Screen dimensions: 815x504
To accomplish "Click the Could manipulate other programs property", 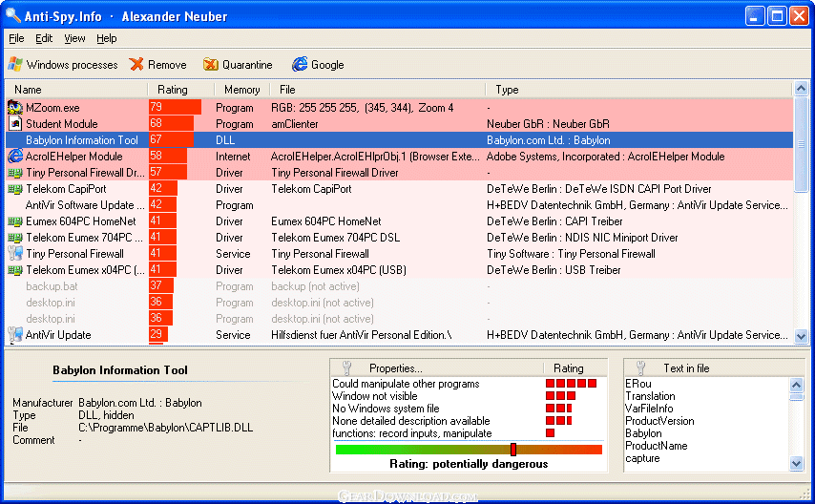I will (x=406, y=384).
